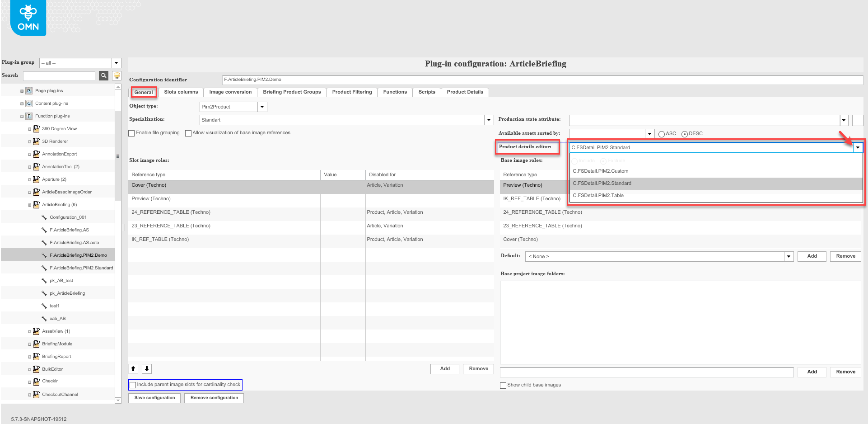This screenshot has height=424, width=868.
Task: Switch to the Slots columns tab
Action: (180, 92)
